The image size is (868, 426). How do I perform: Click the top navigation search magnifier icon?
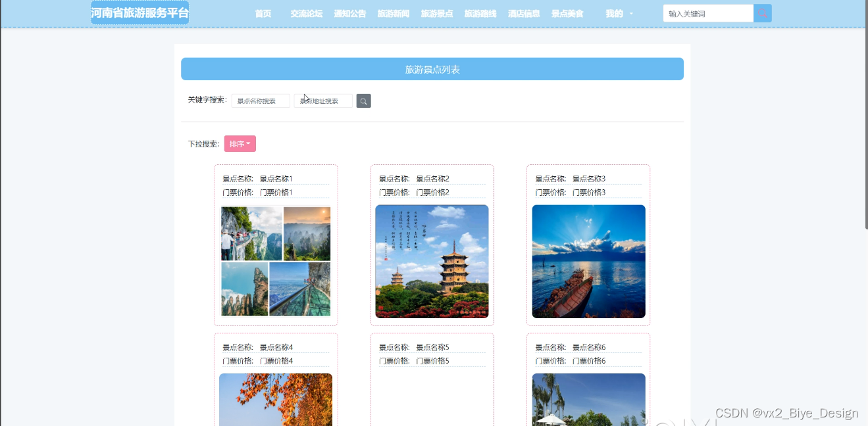(x=763, y=13)
